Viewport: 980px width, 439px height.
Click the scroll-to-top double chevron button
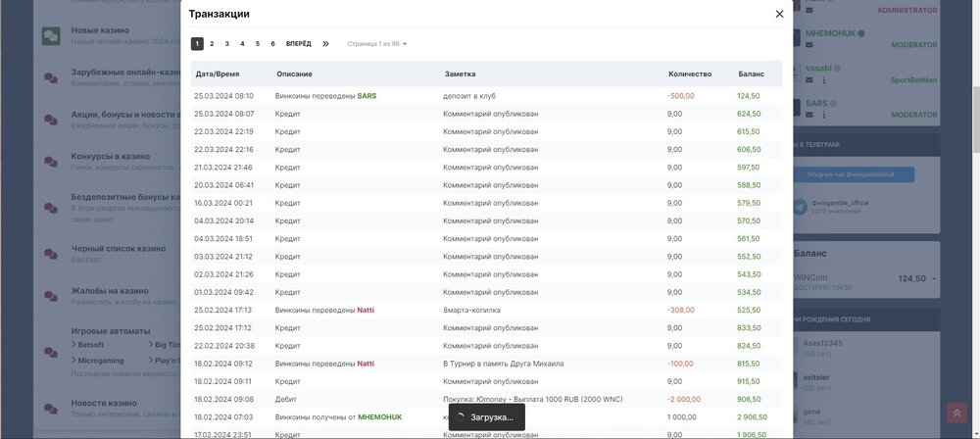click(956, 414)
